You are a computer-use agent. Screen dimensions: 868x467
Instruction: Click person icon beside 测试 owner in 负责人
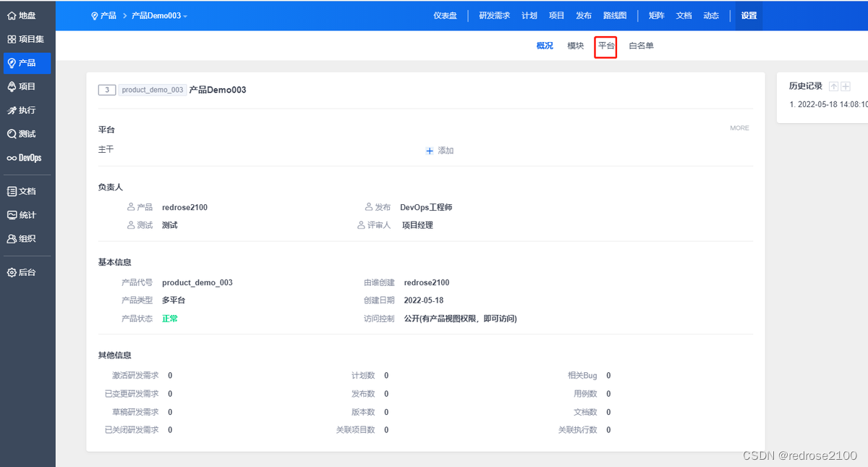coord(131,225)
